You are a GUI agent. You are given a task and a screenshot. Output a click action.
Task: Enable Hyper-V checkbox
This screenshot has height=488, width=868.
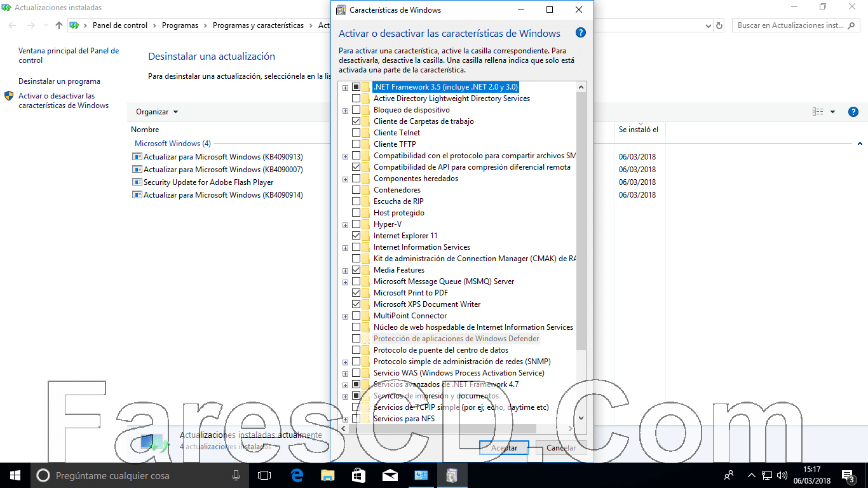356,224
